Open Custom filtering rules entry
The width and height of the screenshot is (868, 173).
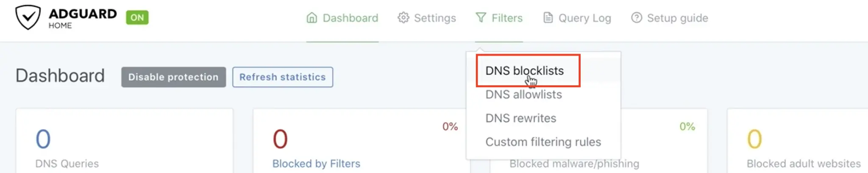543,142
